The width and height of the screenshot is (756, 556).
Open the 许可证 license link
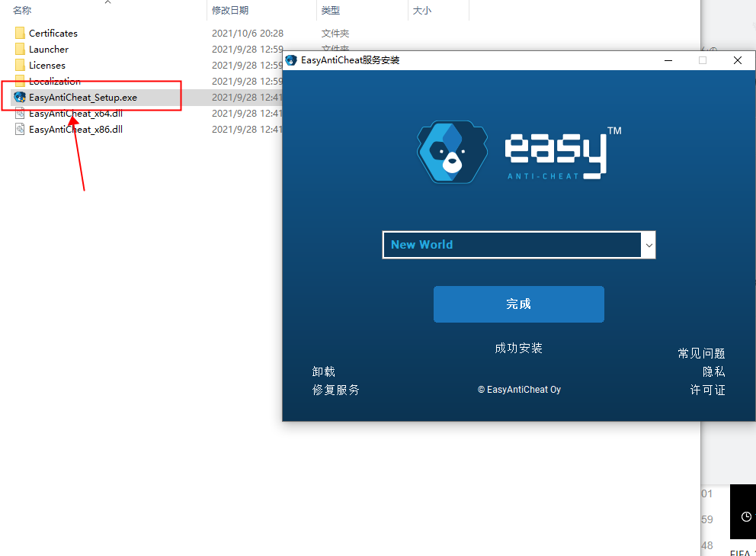coord(708,390)
